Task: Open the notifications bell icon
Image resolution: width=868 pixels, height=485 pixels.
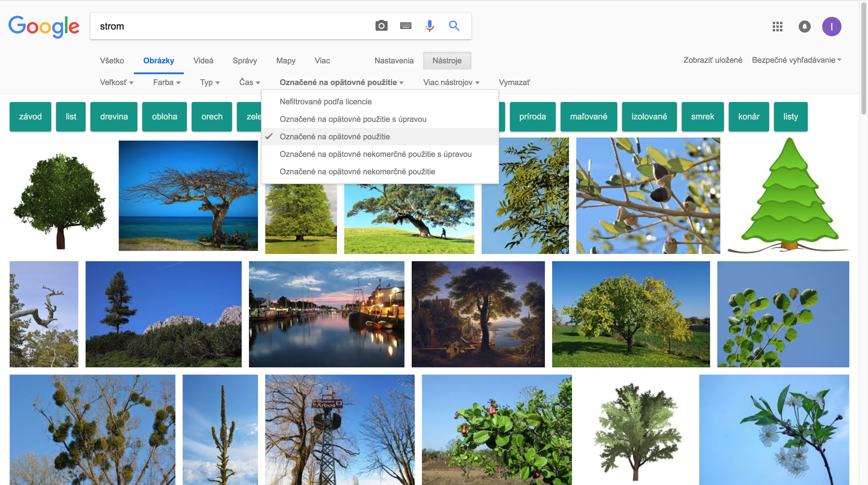Action: click(804, 26)
